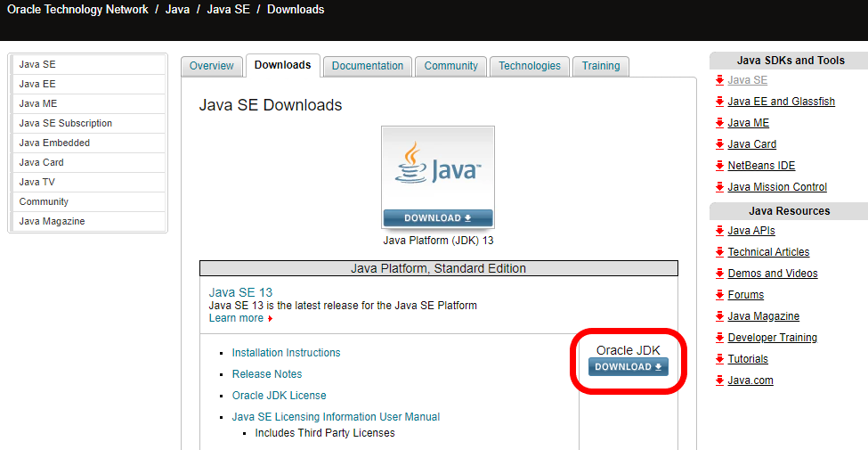
Task: Click the Java Platform, Standard Edition header
Action: click(438, 269)
